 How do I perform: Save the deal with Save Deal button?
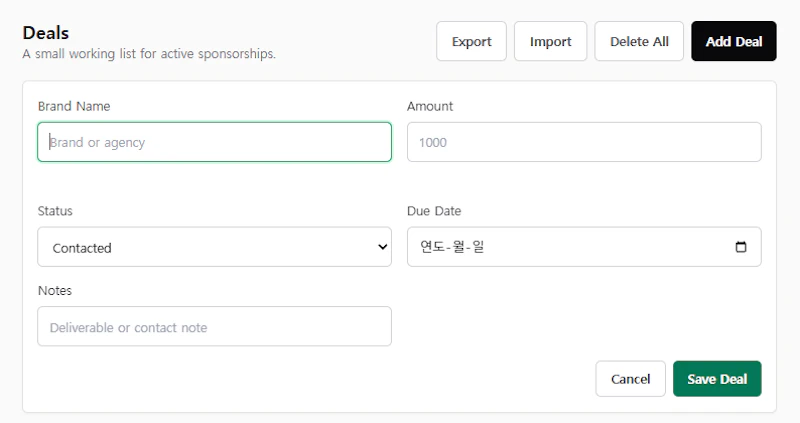point(717,379)
